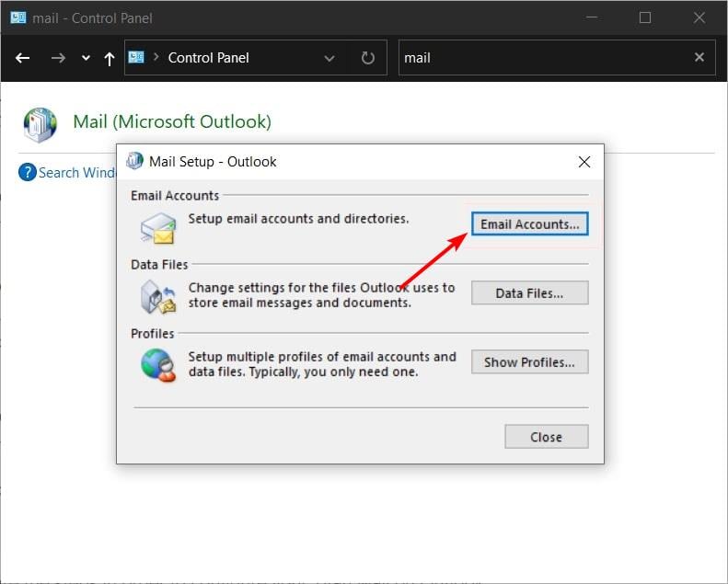728x584 pixels.
Task: Select the Mail Setup - Outlook title text
Action: [x=213, y=162]
